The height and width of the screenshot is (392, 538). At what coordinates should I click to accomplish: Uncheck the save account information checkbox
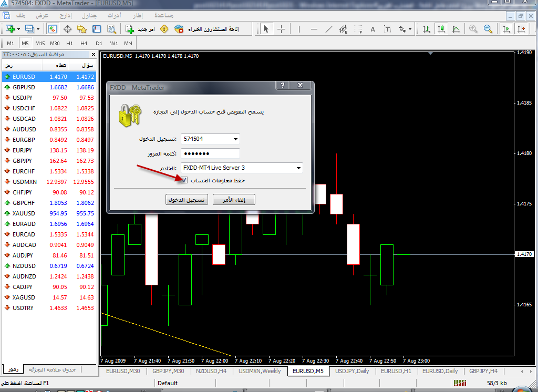183,180
